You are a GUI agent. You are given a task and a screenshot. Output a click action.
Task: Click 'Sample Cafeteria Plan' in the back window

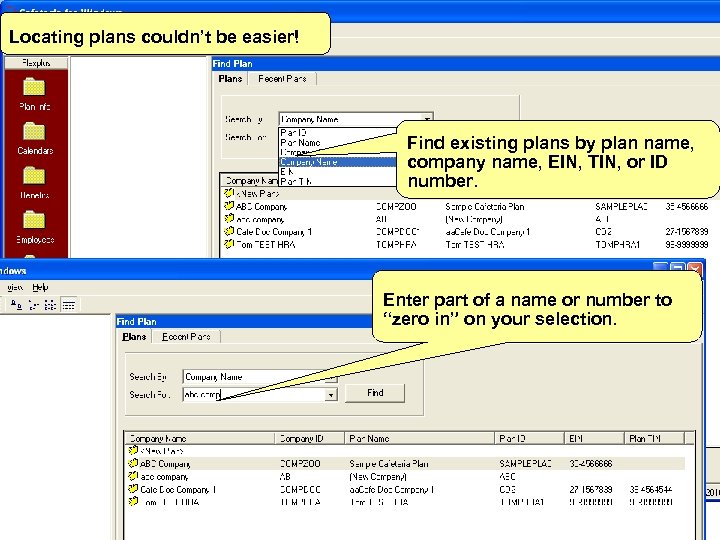(x=485, y=207)
